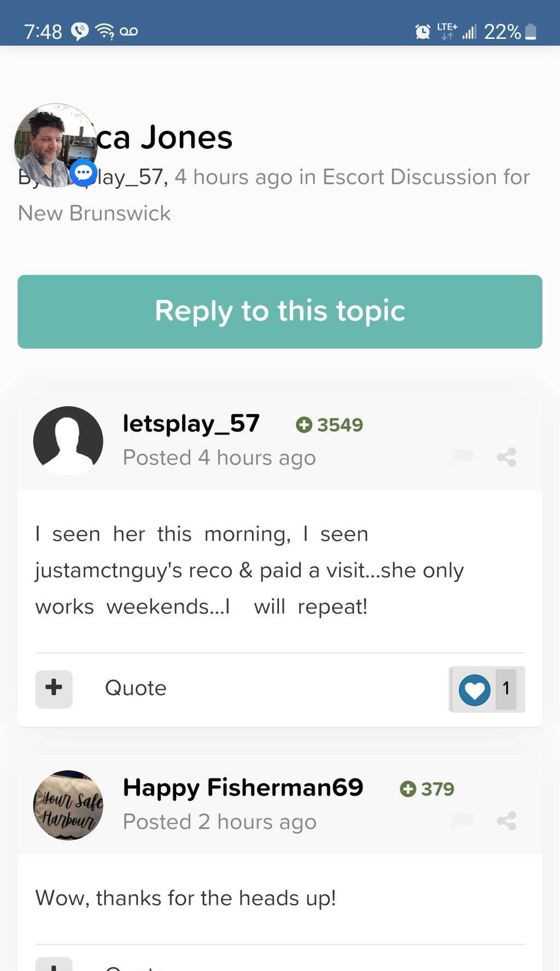560x971 pixels.
Task: Tap the share icon on Happy Fisherman69's post
Action: 506,821
